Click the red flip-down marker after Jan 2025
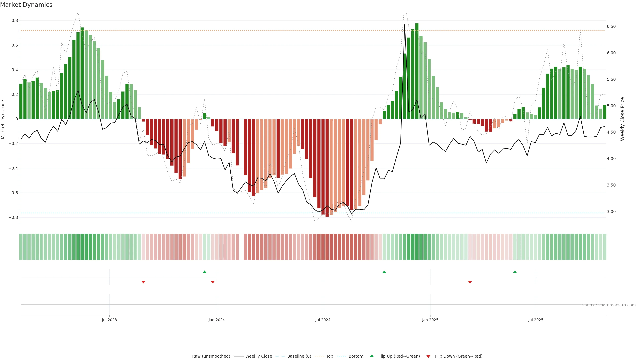 click(470, 282)
